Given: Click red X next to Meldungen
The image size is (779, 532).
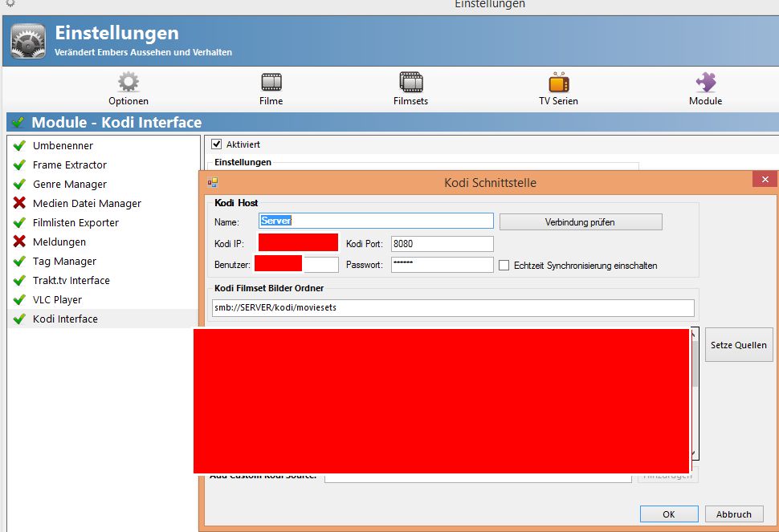Looking at the screenshot, I should click(19, 242).
